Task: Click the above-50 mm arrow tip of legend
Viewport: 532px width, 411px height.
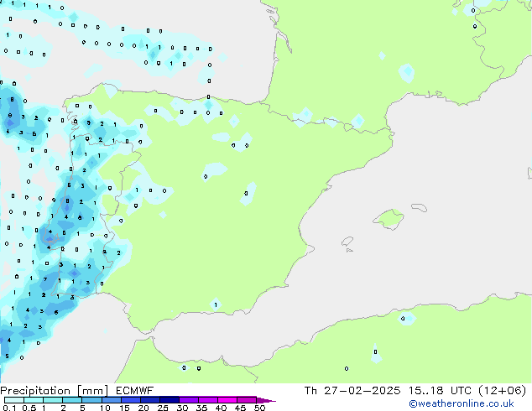Action: coord(266,400)
